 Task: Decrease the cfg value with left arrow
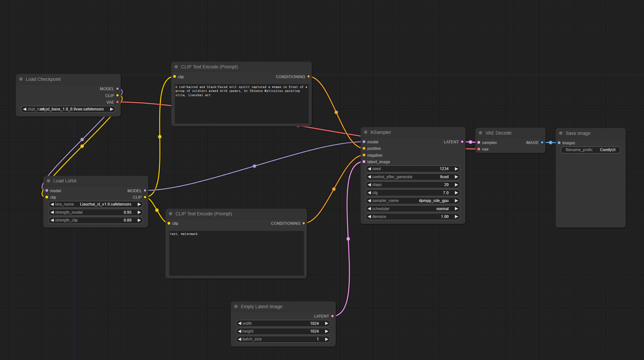coord(369,193)
